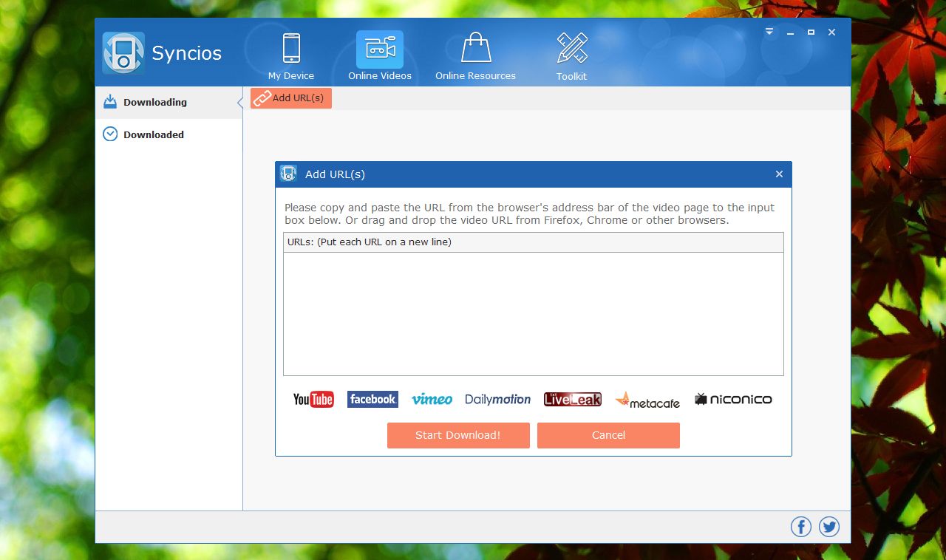Click the Add URL(s) toolbar button
The height and width of the screenshot is (560, 946).
(290, 98)
